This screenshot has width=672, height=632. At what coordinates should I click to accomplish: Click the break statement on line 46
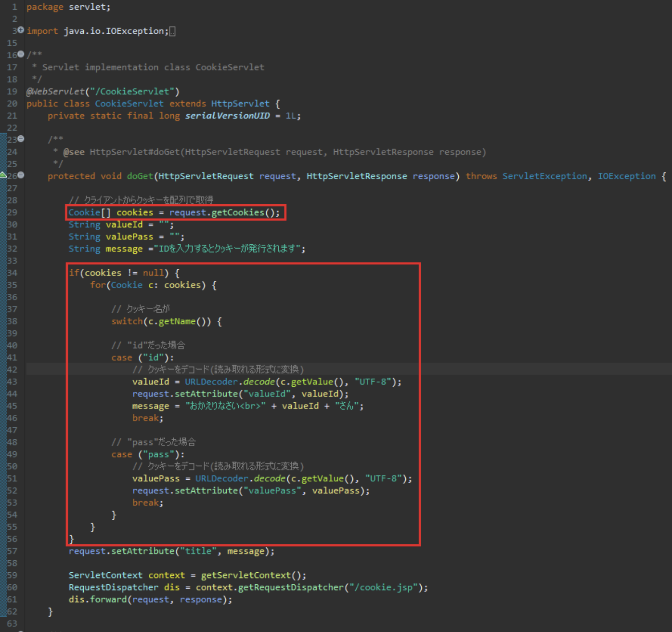148,418
